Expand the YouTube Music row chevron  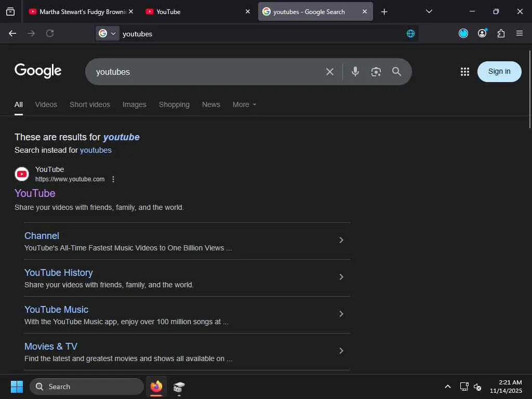pos(341,314)
